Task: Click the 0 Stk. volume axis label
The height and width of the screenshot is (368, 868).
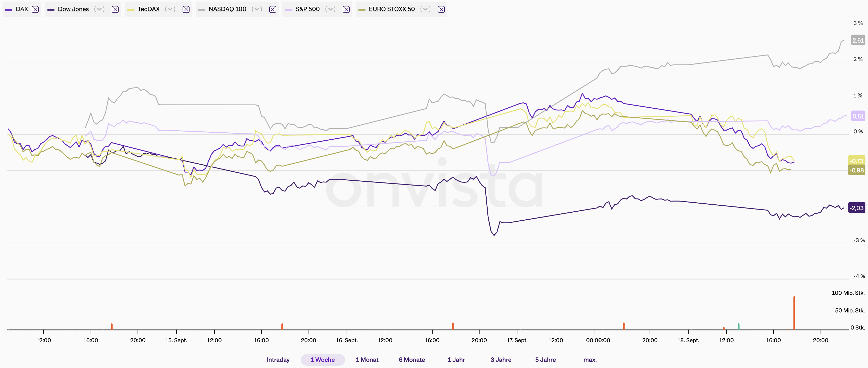Action: coord(857,327)
